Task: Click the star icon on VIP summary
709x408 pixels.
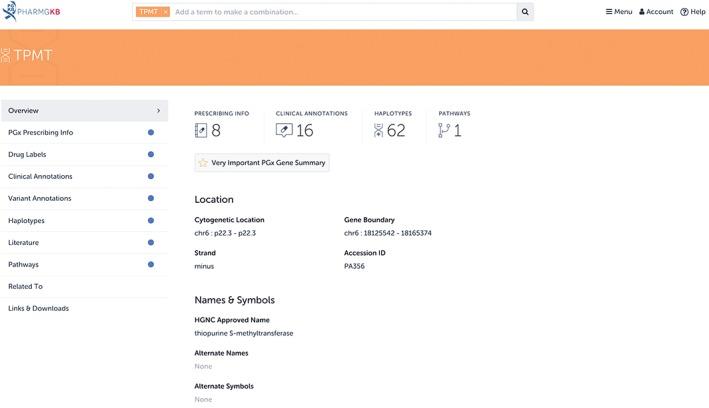Action: click(203, 163)
